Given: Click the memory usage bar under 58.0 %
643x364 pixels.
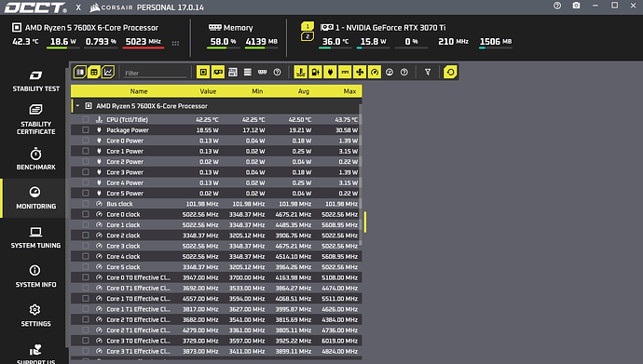Looking at the screenshot, I should pyautogui.click(x=223, y=47).
